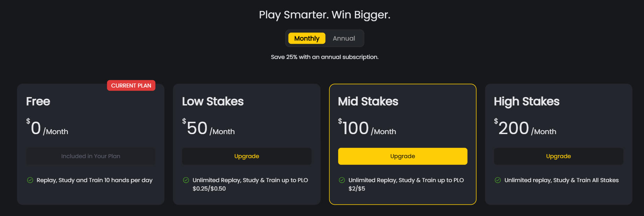Click the red CURRENT PLAN badge

(x=131, y=85)
